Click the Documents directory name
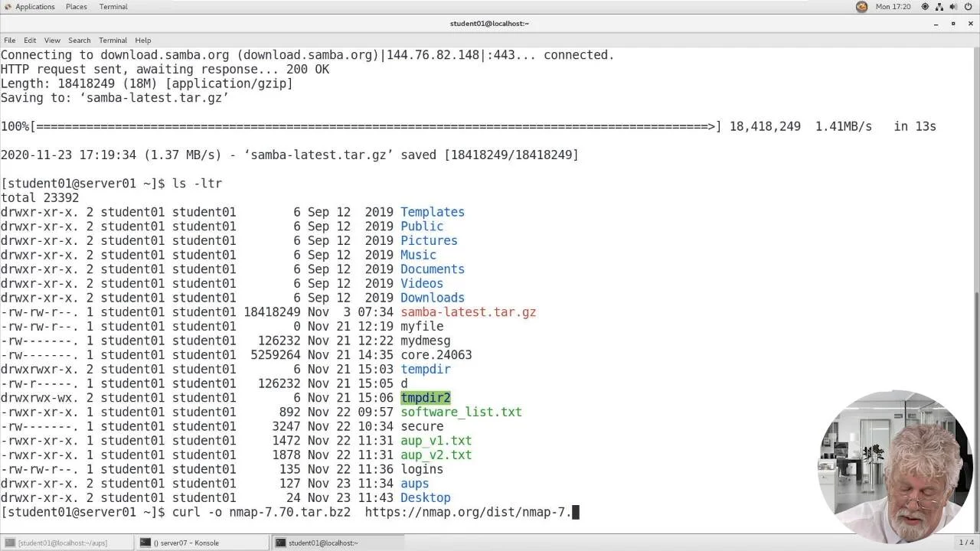This screenshot has height=551, width=980. [x=433, y=269]
